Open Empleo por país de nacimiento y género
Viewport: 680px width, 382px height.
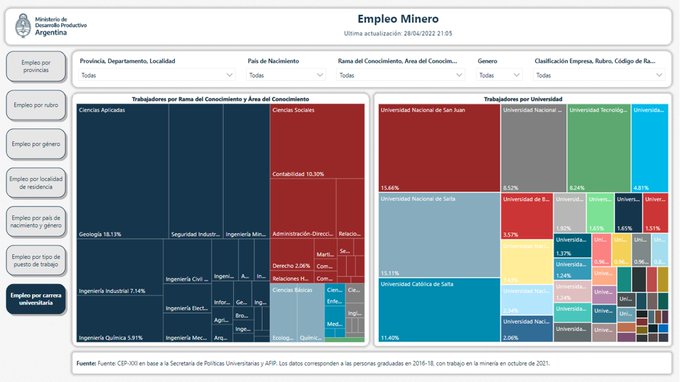tap(36, 222)
